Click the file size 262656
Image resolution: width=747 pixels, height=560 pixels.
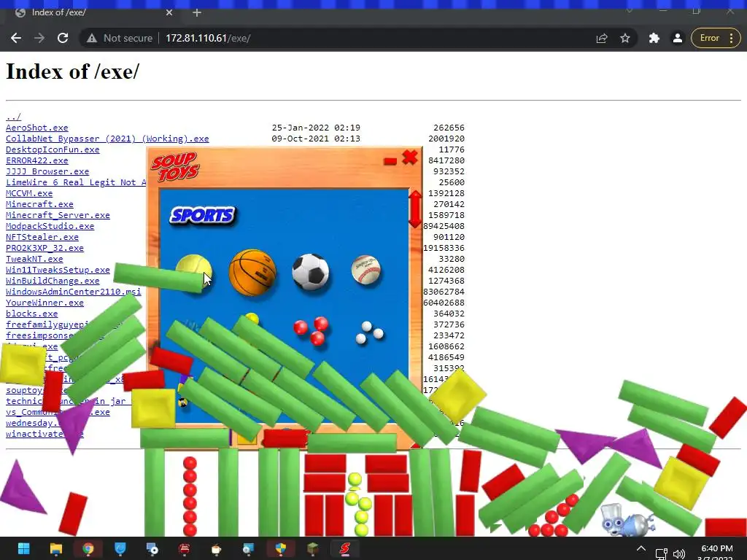[449, 128]
